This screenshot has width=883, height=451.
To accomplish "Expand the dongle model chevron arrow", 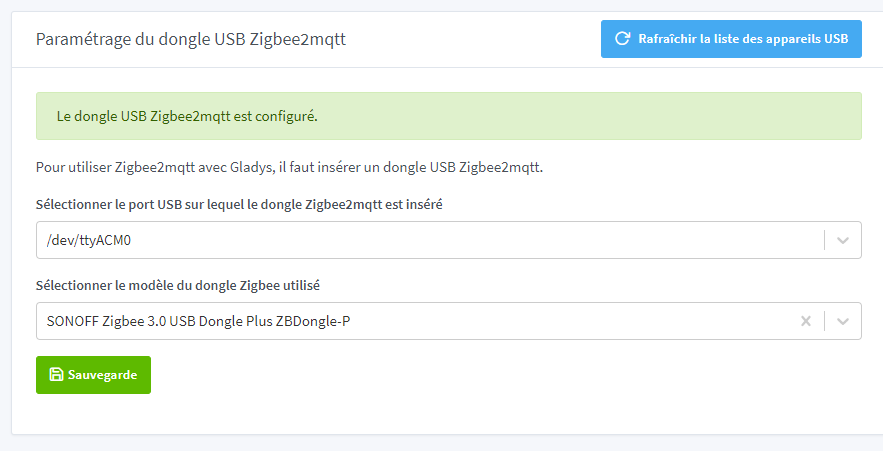I will pos(843,321).
